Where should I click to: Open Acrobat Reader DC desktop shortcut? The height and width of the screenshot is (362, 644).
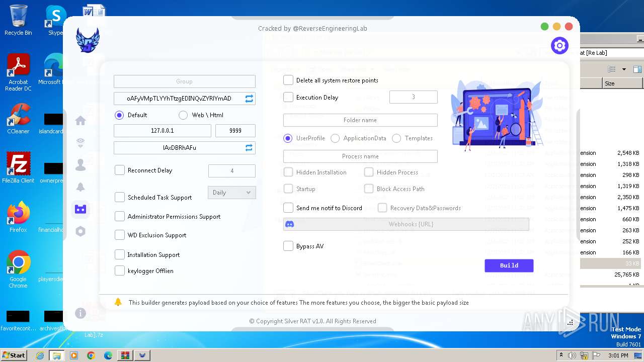[18, 73]
